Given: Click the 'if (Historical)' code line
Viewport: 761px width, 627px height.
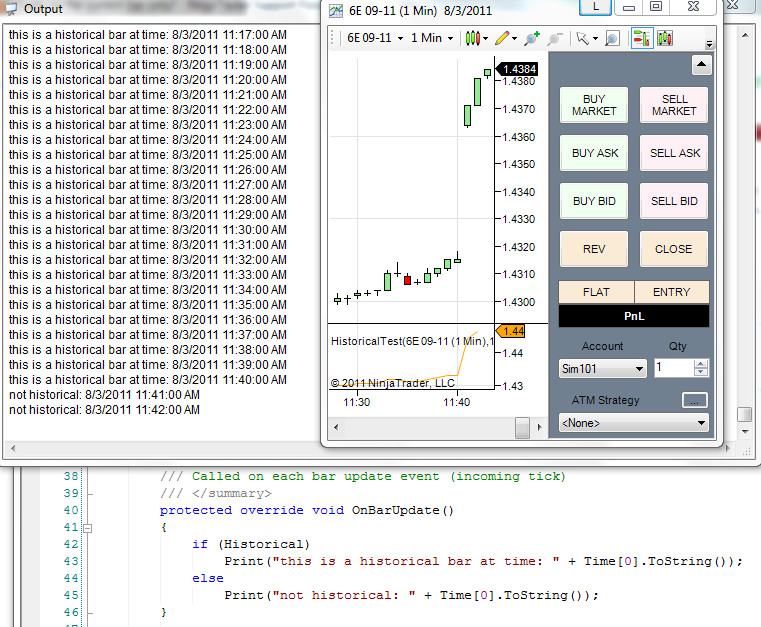Looking at the screenshot, I should pos(250,544).
